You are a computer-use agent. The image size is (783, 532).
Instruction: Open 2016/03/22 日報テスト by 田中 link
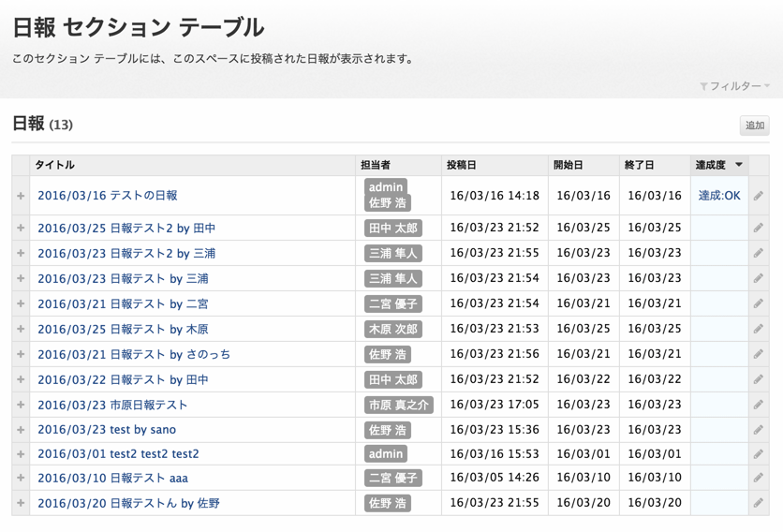(123, 379)
